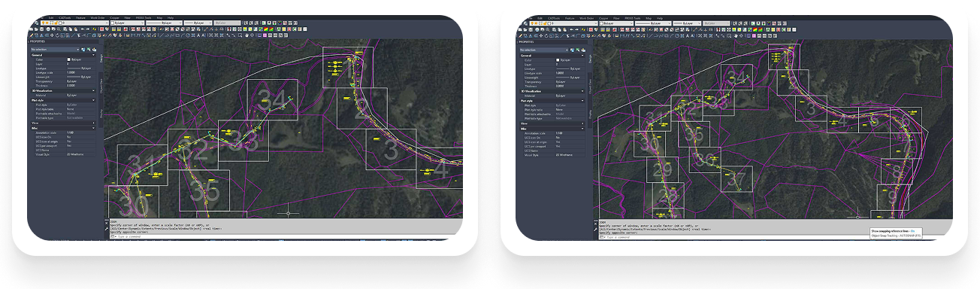Click Select Objects icon in left Properties panel
The image size is (980, 289).
click(89, 50)
